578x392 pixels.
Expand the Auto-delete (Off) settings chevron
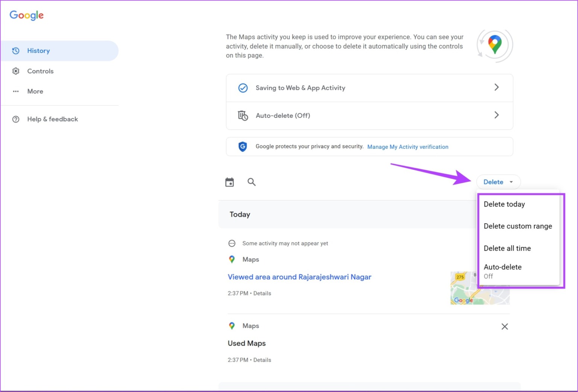pyautogui.click(x=497, y=115)
